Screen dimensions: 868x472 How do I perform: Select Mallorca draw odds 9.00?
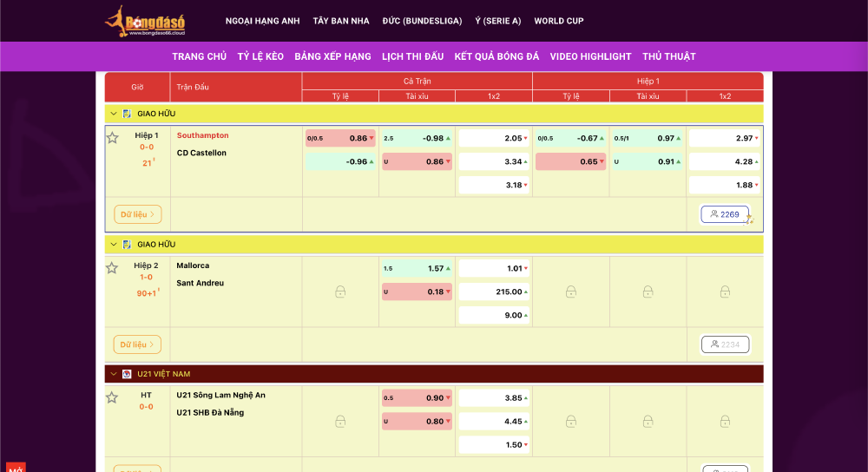(x=494, y=315)
